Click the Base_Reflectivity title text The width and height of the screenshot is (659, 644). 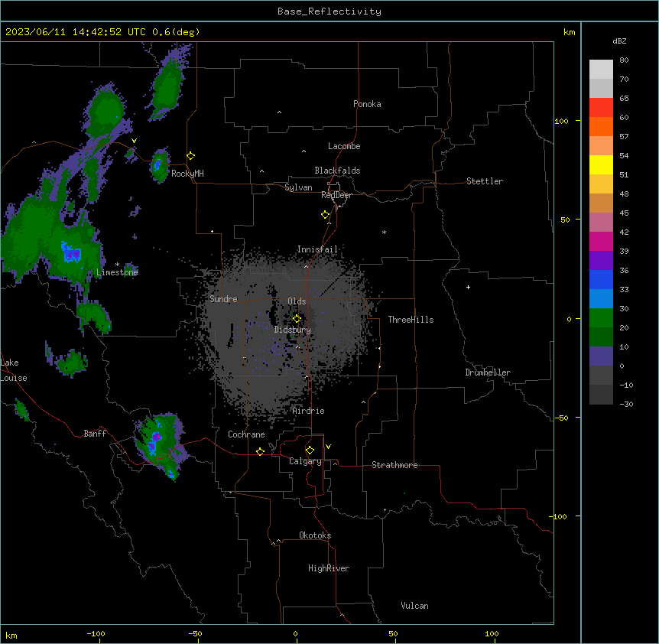(329, 11)
